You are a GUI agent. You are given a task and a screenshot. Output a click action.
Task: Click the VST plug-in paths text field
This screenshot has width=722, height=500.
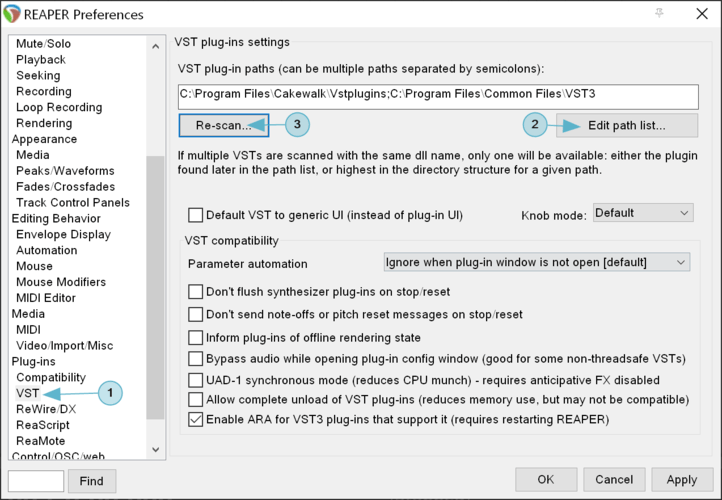click(x=438, y=96)
